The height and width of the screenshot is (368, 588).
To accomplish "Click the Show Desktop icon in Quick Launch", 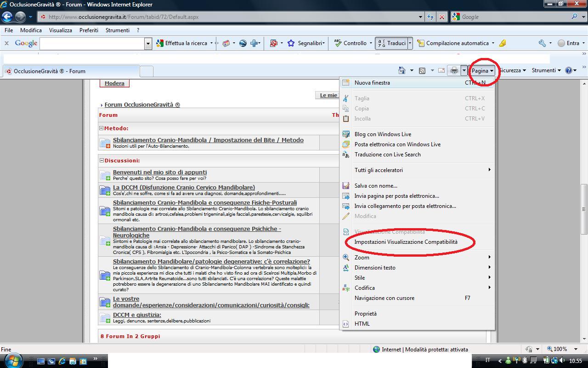I will click(x=41, y=361).
